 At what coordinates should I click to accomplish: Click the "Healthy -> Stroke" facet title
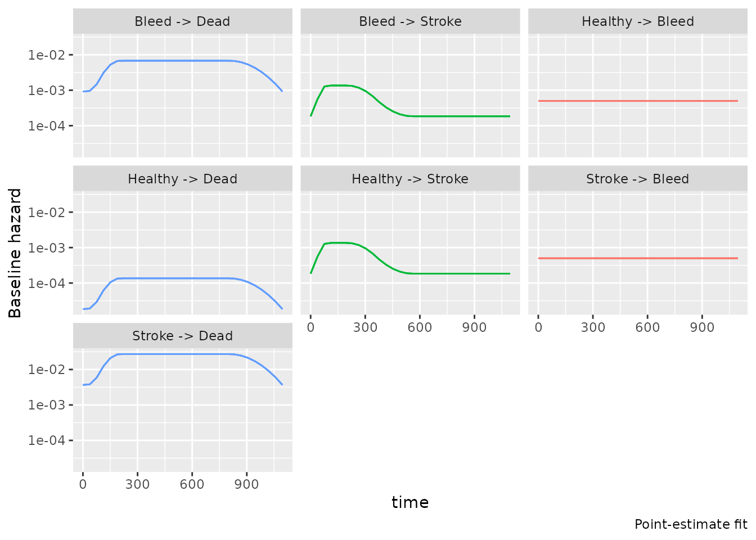(x=410, y=179)
